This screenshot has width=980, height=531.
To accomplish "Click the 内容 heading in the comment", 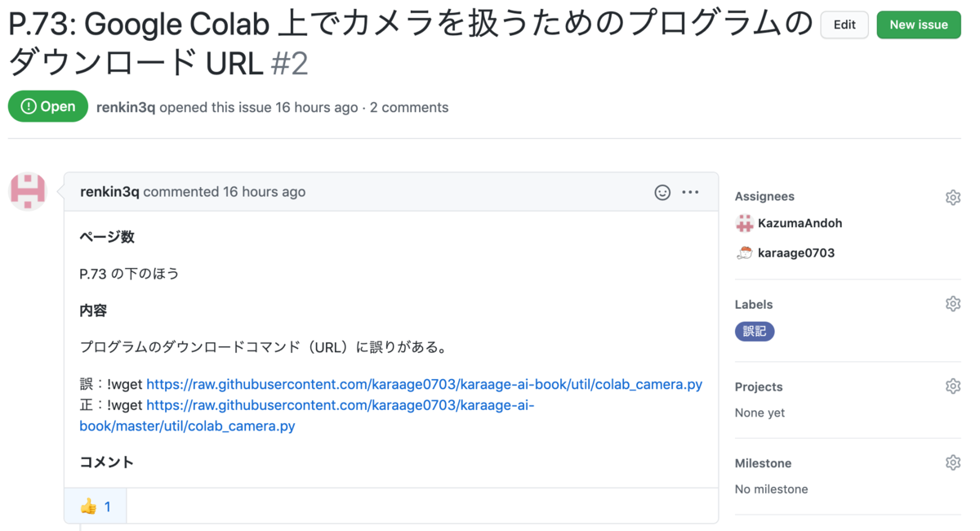I will point(93,310).
